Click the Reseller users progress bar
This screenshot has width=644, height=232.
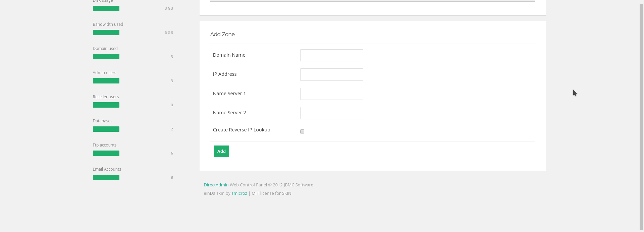[x=106, y=105]
